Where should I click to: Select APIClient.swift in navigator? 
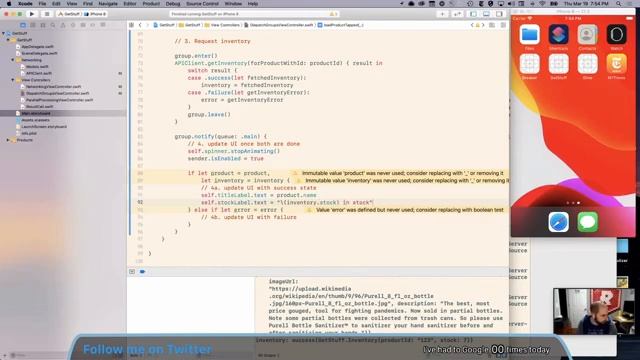pos(38,73)
